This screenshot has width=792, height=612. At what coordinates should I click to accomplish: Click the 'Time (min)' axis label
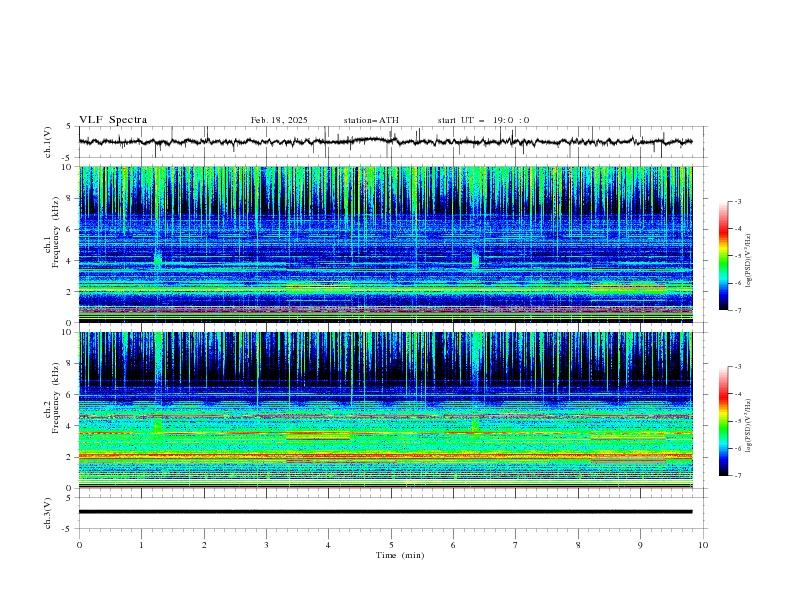[x=400, y=555]
